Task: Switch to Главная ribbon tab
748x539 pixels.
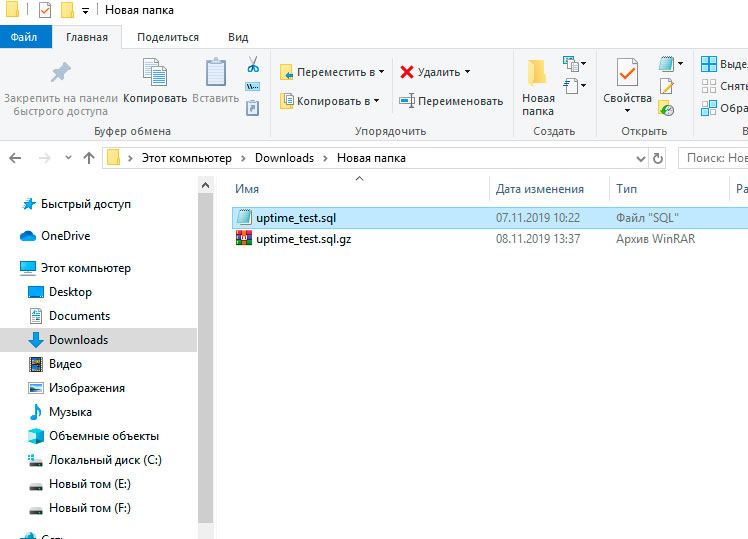Action: coord(87,37)
